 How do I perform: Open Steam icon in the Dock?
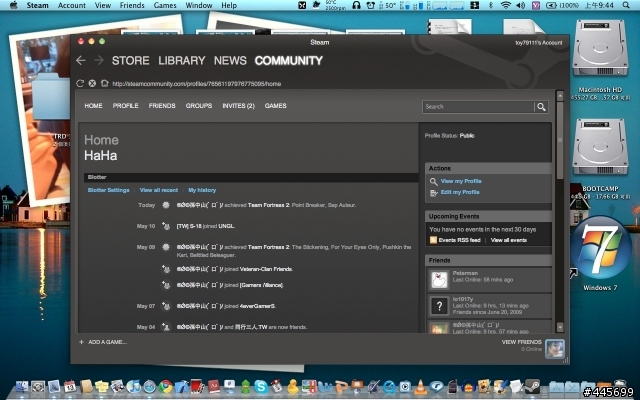pos(532,386)
